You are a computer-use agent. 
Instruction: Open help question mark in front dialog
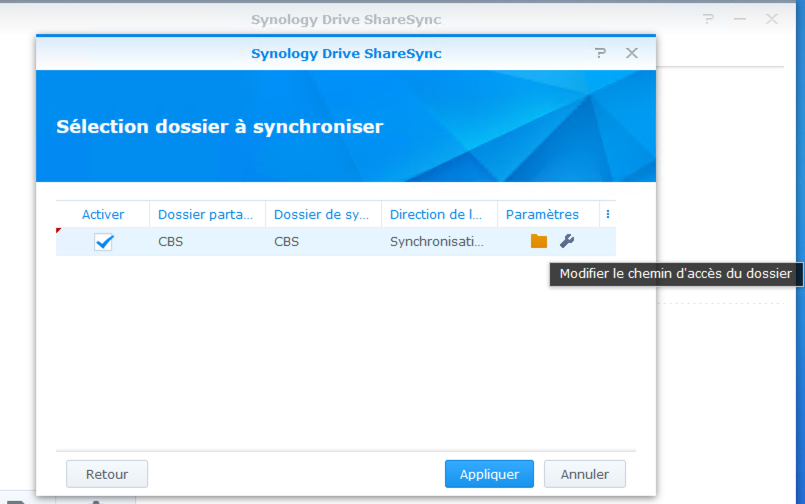600,53
